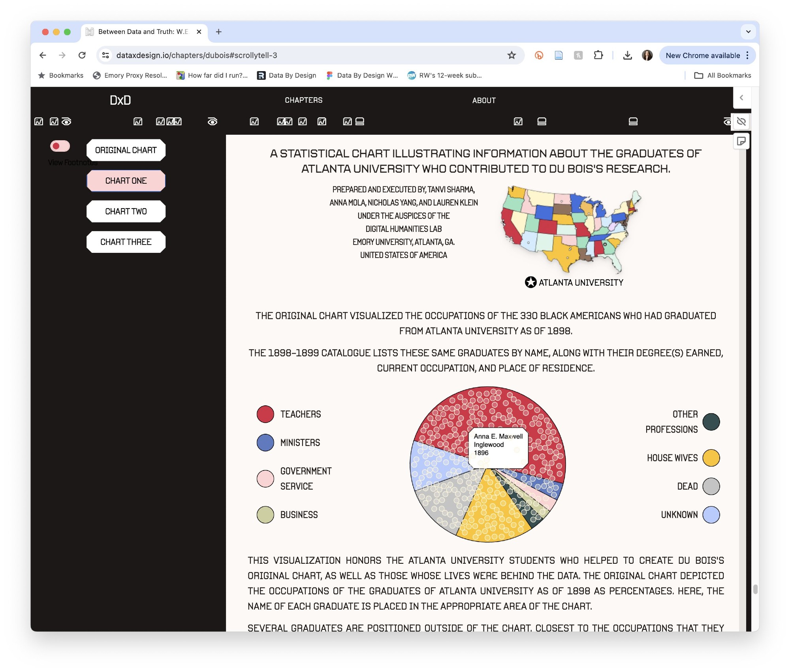Viewport: 790px width, 672px height.
Task: Toggle the View Footnotes switch
Action: tap(60, 146)
